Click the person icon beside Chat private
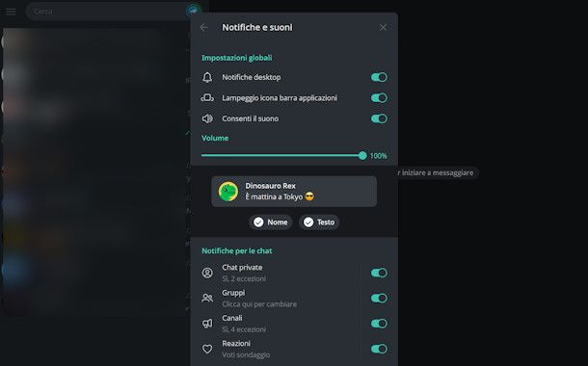This screenshot has width=588, height=366. tap(207, 273)
